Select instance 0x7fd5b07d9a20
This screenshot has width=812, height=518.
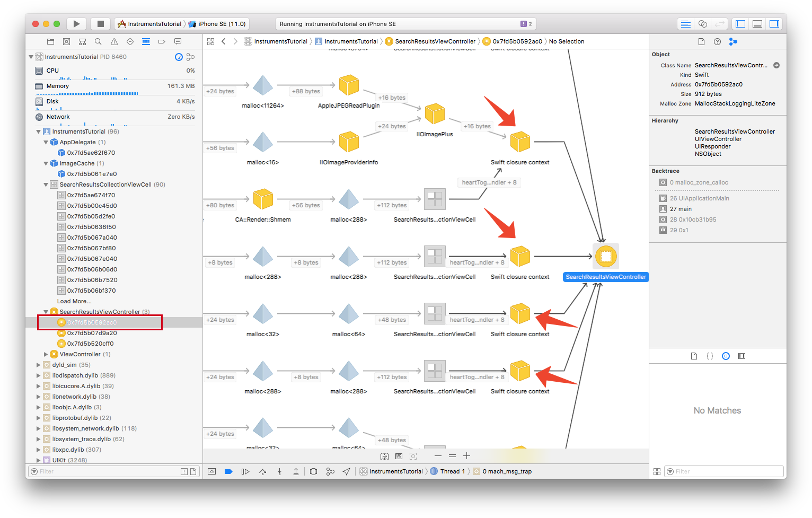coord(92,333)
